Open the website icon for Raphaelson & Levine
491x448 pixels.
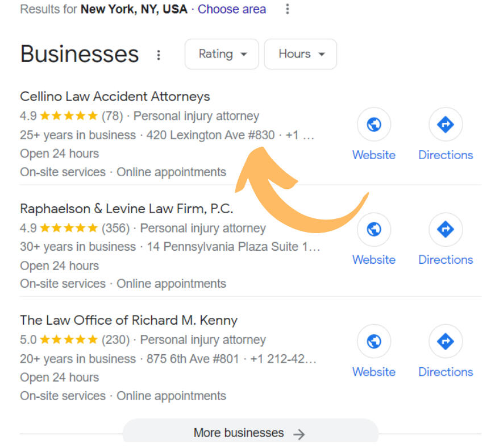(x=373, y=229)
